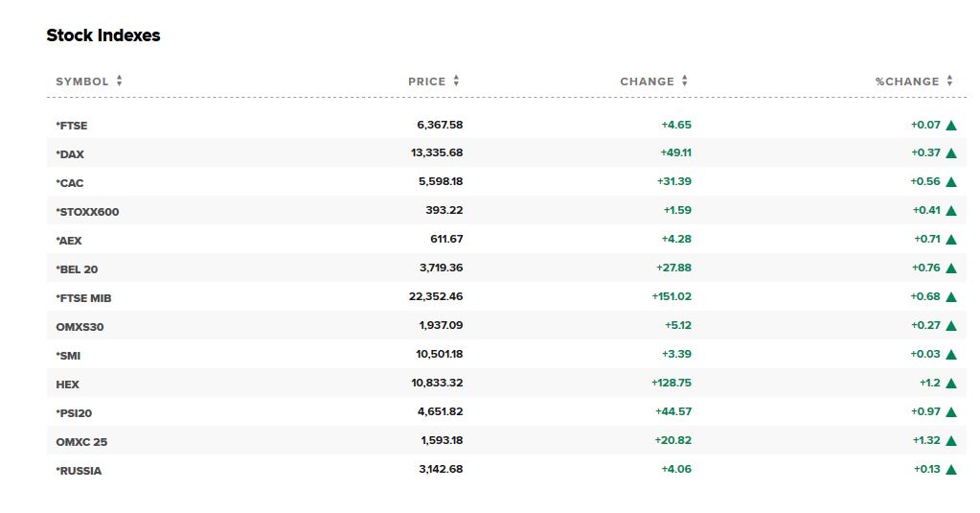Select percent change +1.32
This screenshot has height=513, width=980.
pos(926,440)
